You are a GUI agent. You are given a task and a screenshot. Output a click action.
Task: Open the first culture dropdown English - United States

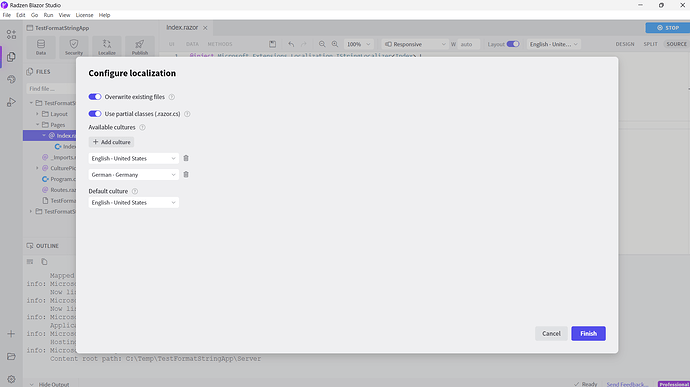pos(133,158)
